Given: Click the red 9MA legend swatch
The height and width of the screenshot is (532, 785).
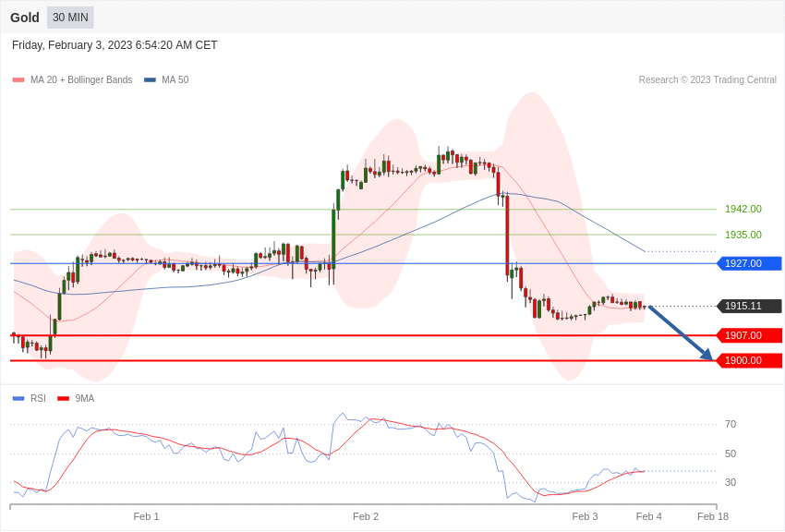Looking at the screenshot, I should [64, 398].
